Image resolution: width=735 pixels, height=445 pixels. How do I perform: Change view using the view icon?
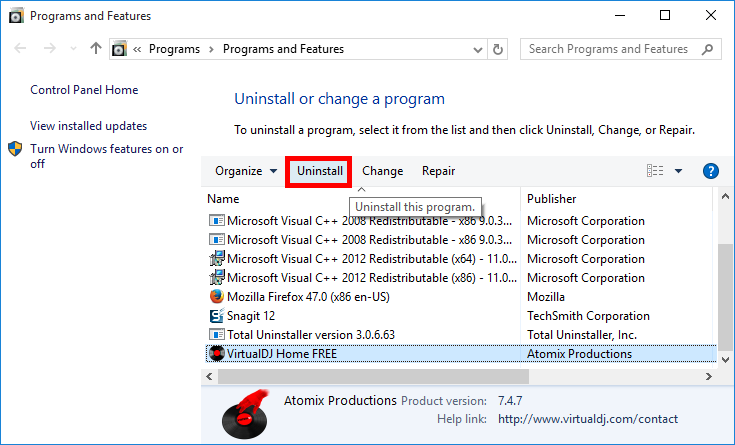tap(655, 171)
